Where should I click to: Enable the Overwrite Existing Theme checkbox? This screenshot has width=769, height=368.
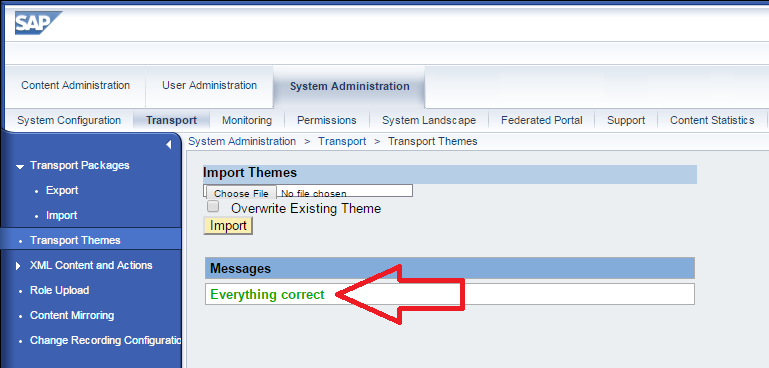pyautogui.click(x=213, y=206)
